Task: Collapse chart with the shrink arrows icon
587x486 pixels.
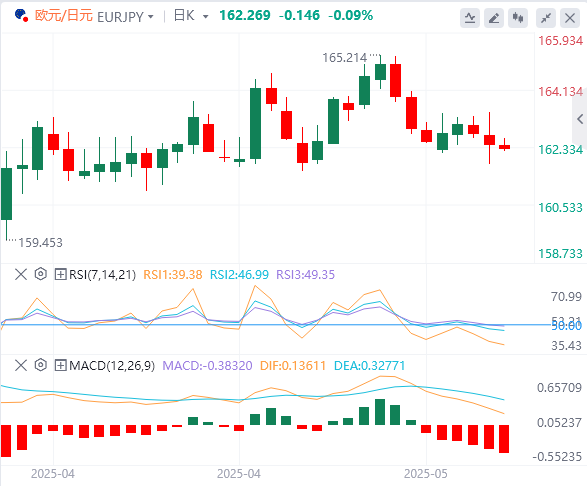Action: point(546,18)
